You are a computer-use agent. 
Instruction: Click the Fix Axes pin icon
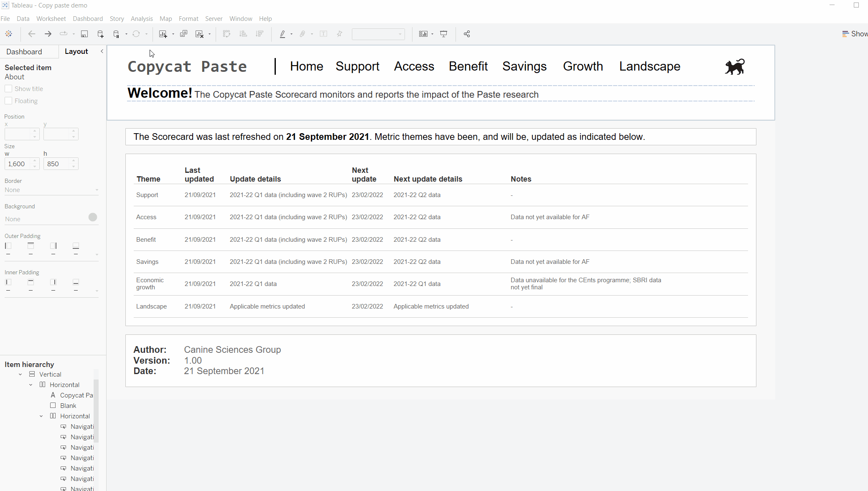pyautogui.click(x=339, y=34)
